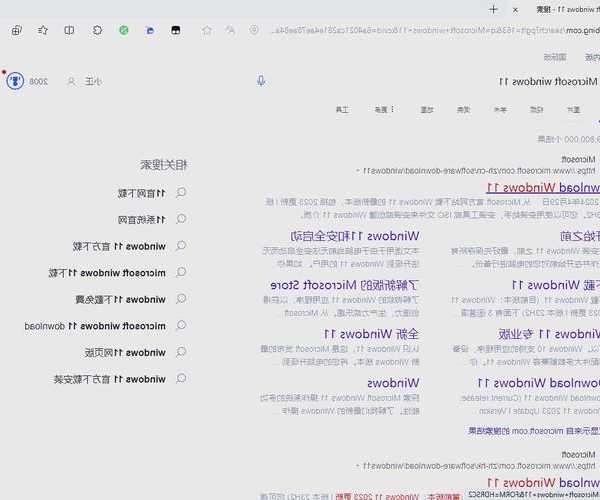Open the 全新 Windows 11 result link
This screenshot has height=500, width=600.
[x=371, y=333]
